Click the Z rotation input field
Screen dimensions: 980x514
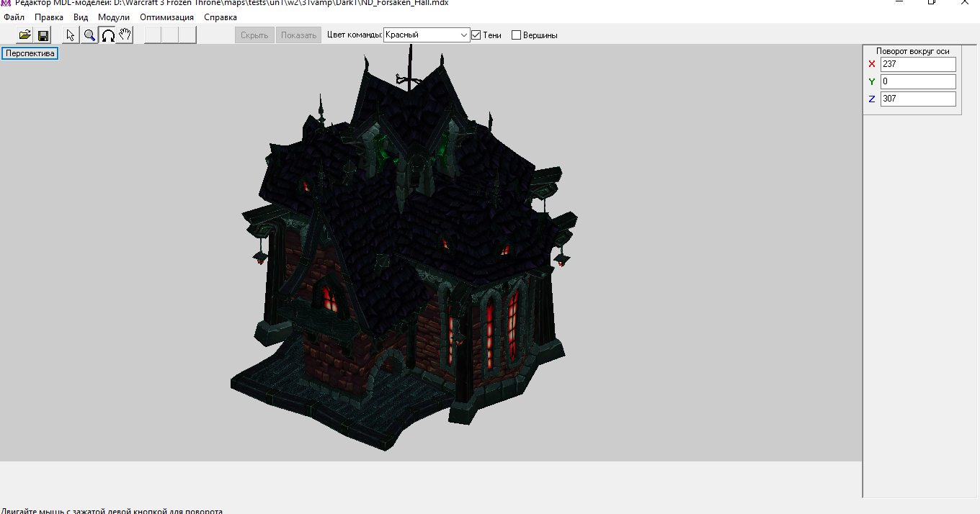pos(918,99)
